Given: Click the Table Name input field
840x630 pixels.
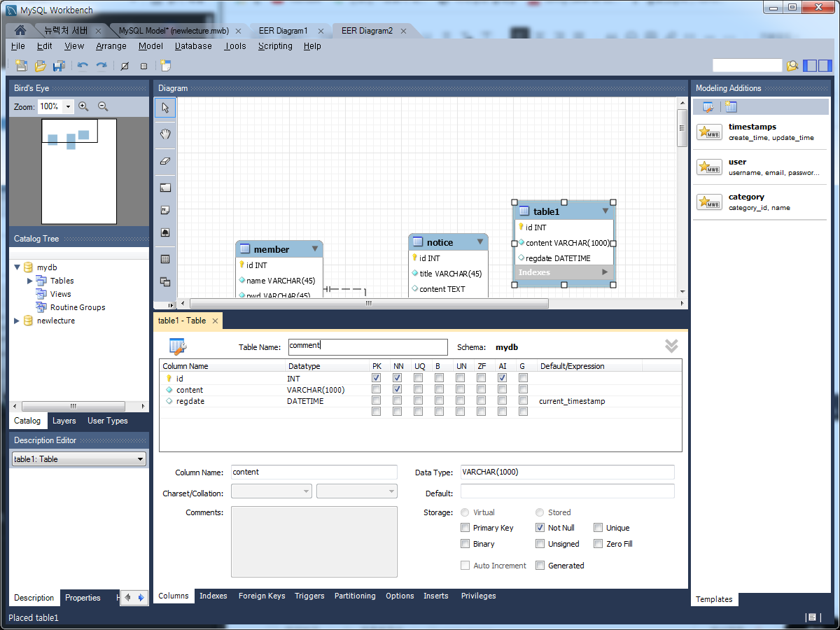Looking at the screenshot, I should pos(367,347).
